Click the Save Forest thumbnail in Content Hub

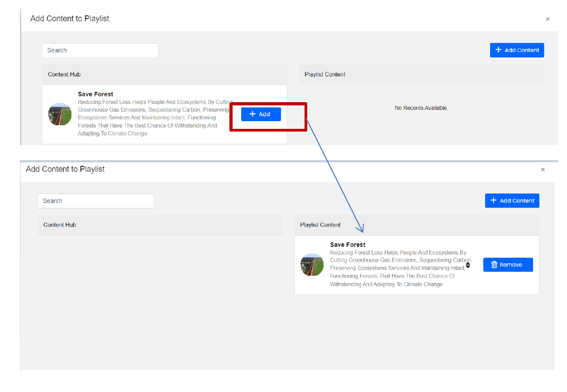(60, 114)
